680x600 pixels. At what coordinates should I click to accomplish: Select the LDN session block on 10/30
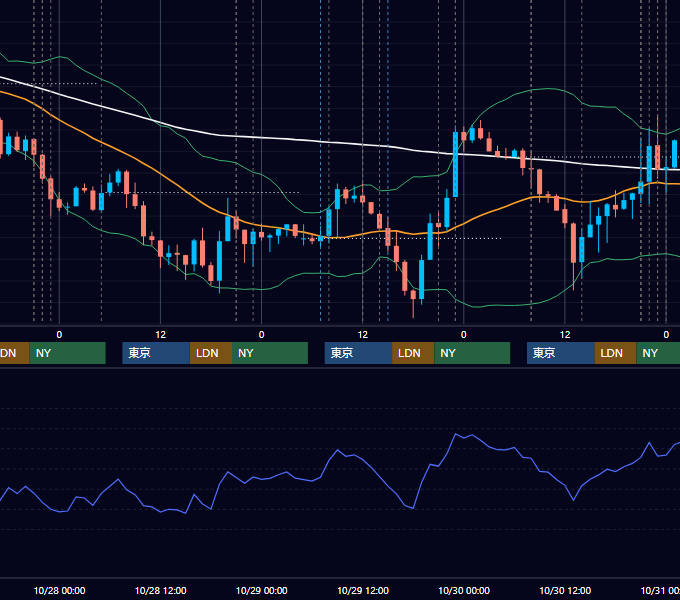click(615, 353)
